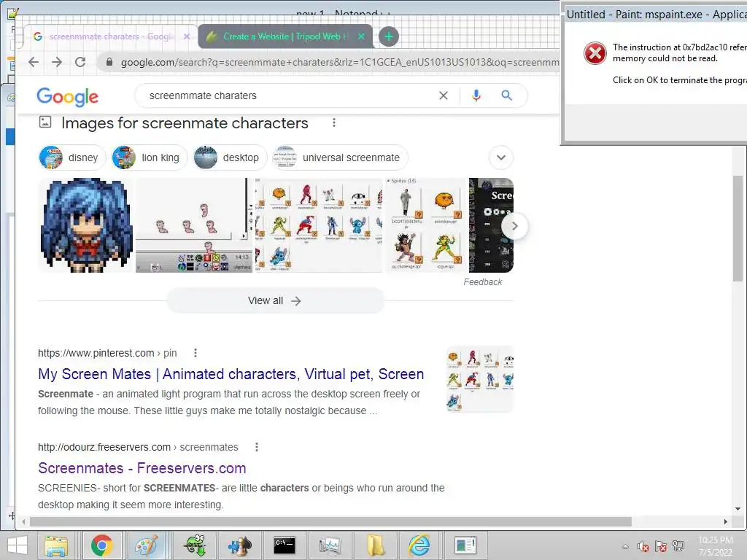Click the View all images button
Viewport: 747px width, 560px height.
(275, 301)
